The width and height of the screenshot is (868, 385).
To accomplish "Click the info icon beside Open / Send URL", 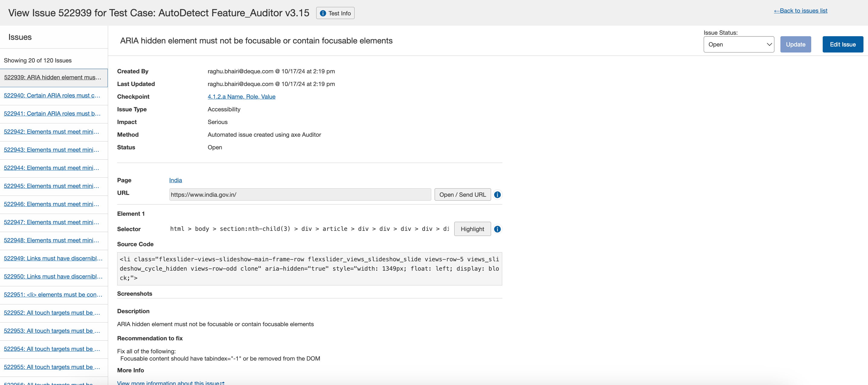I will 497,195.
